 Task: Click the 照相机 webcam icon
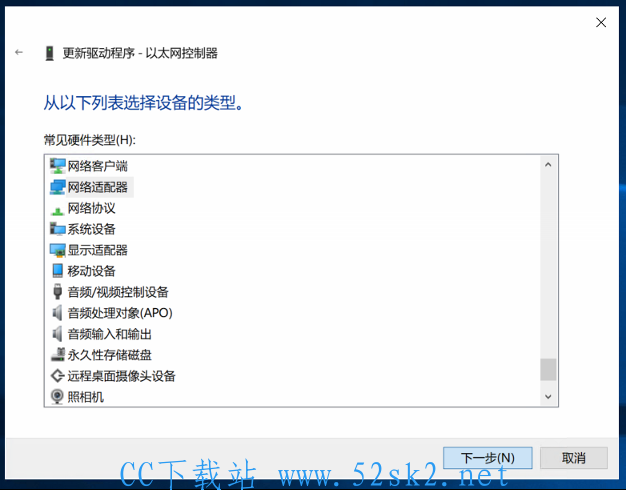coord(57,397)
